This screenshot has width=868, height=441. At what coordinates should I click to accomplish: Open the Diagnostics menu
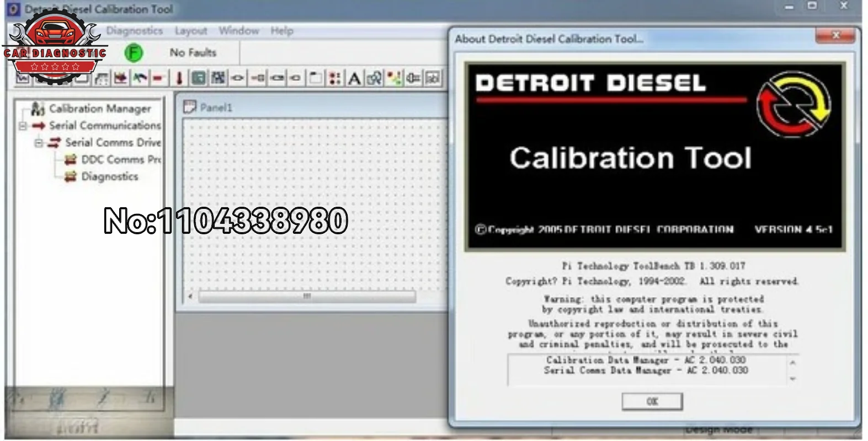135,31
